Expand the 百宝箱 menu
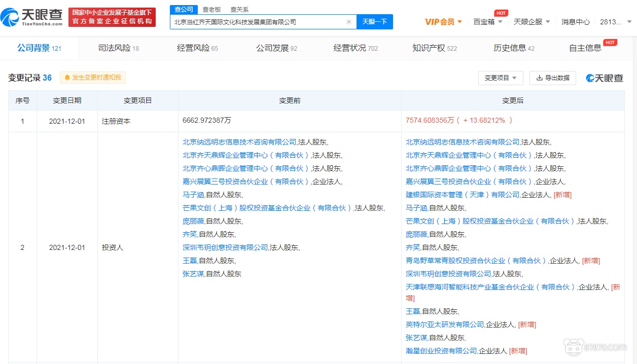Image resolution: width=637 pixels, height=364 pixels. click(x=488, y=22)
